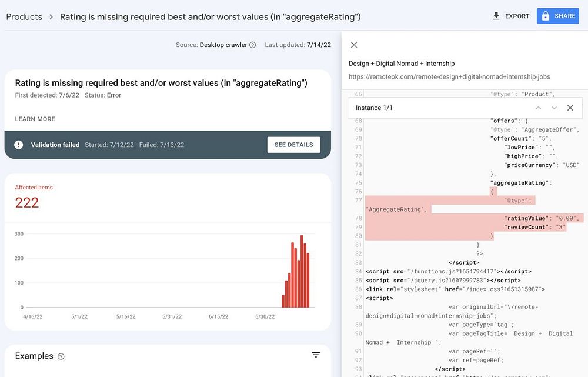Go to next instance with down chevron
This screenshot has width=588, height=377.
[554, 108]
